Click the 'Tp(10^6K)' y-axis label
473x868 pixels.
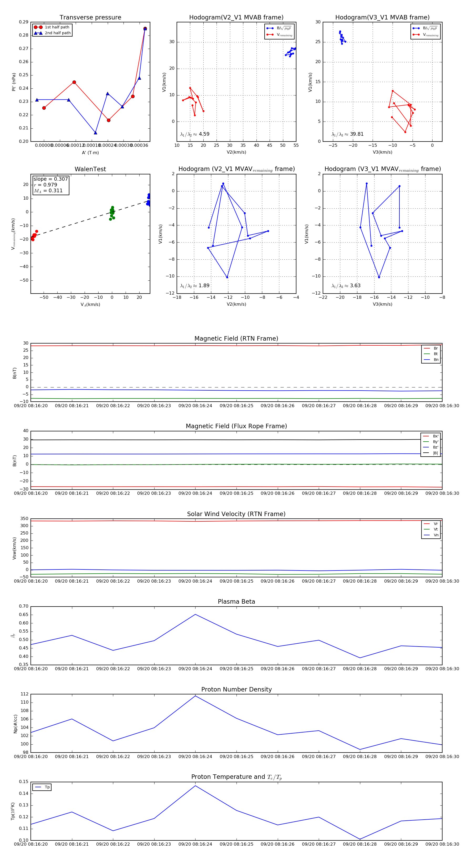(x=13, y=811)
